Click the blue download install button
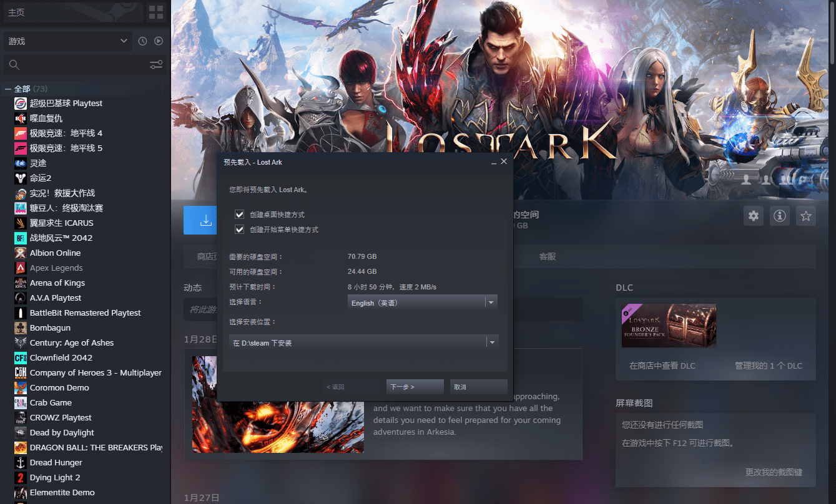Viewport: 836px width, 504px height. (x=200, y=220)
